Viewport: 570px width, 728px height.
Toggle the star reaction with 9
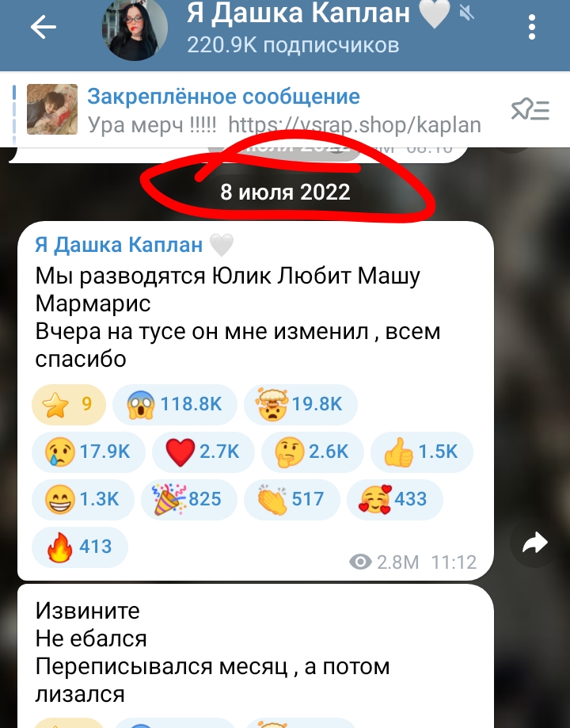point(69,404)
